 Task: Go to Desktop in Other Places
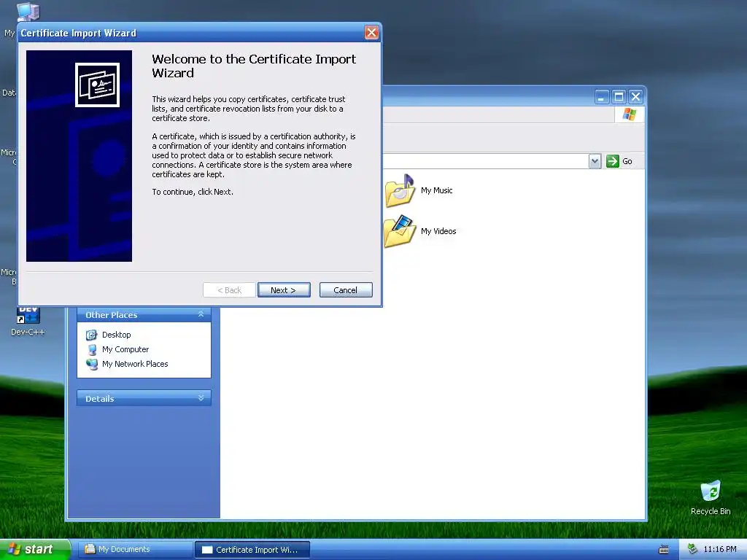coord(116,335)
